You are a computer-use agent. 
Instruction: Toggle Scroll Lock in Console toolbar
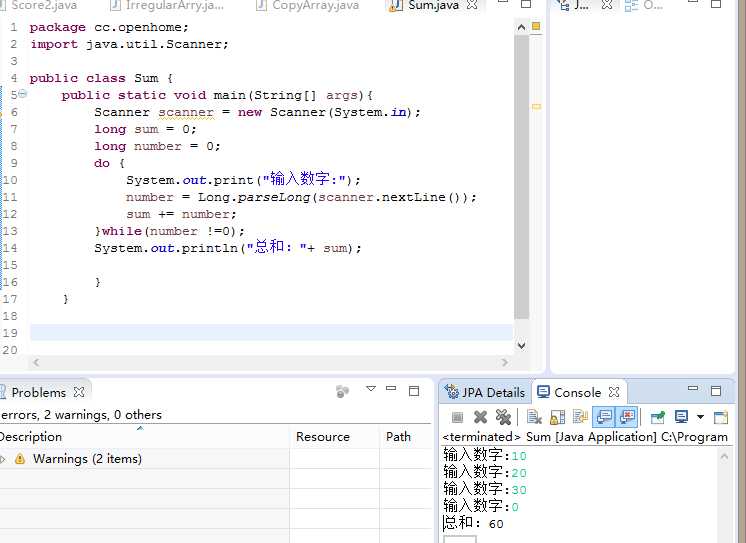557,417
